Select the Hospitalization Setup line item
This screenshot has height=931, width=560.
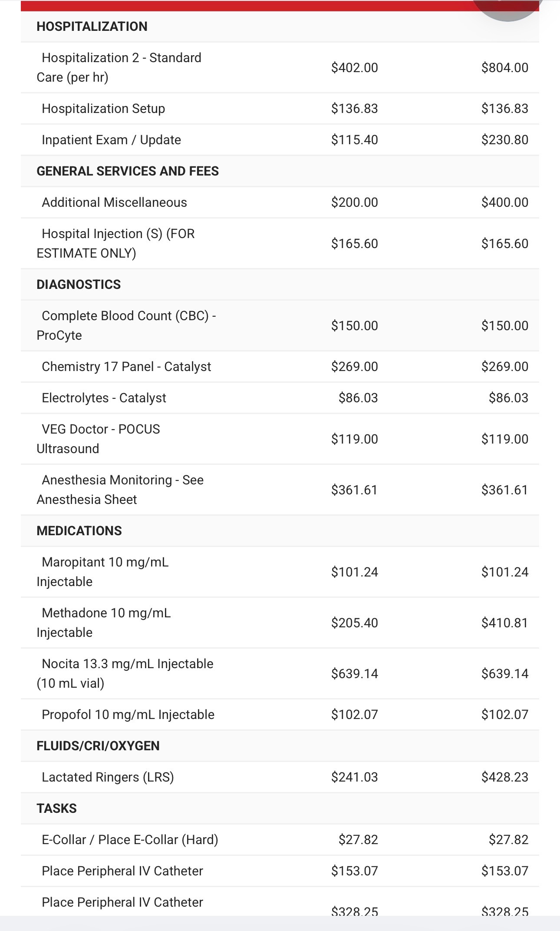pyautogui.click(x=103, y=109)
